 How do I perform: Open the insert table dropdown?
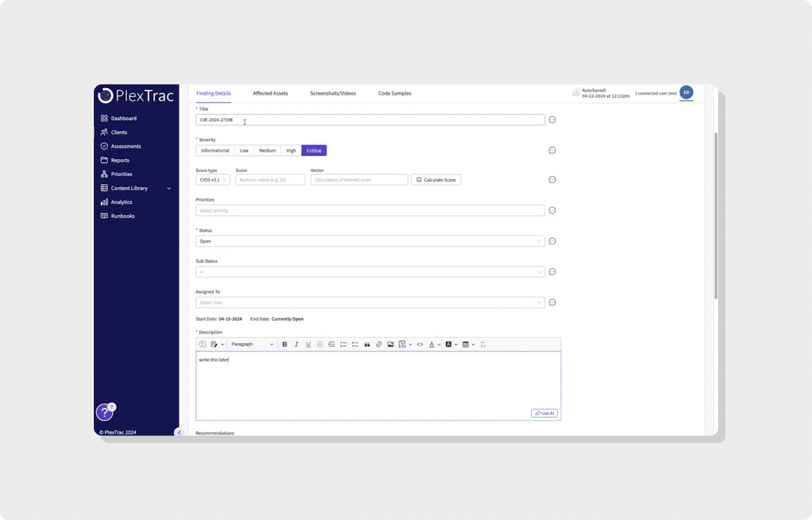(x=468, y=344)
